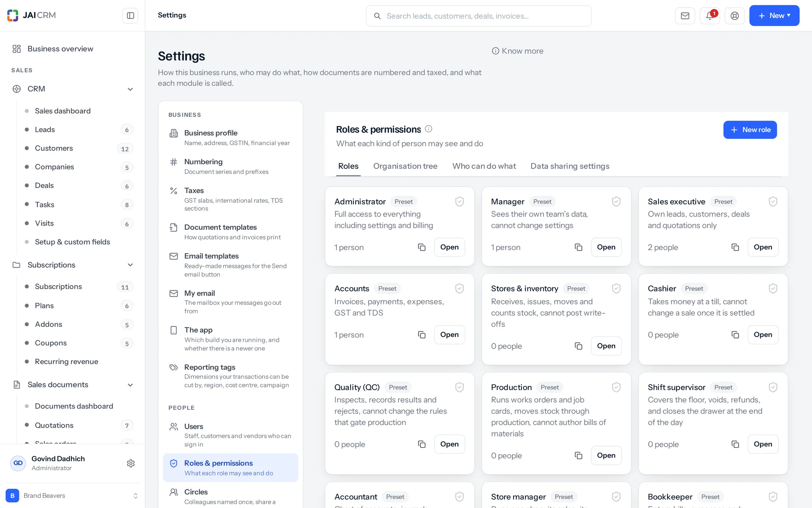This screenshot has width=812, height=508.
Task: Click the shield icon on Administrator card
Action: click(x=459, y=202)
